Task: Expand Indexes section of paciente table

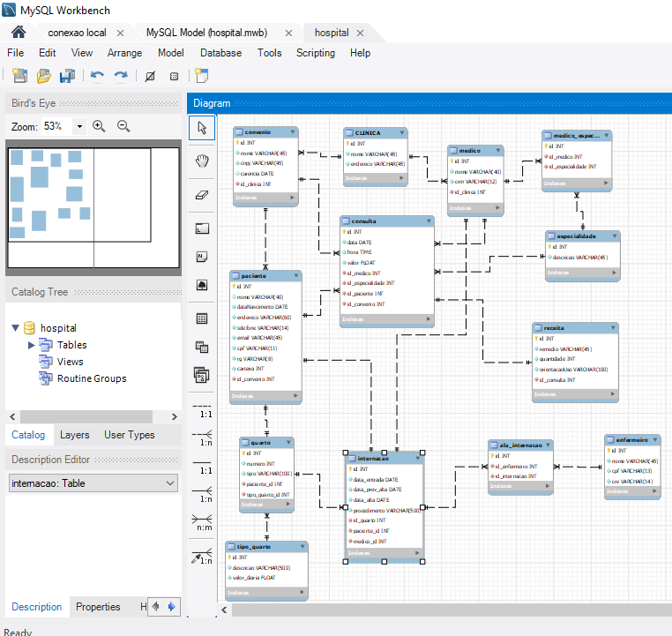Action: 295,395
